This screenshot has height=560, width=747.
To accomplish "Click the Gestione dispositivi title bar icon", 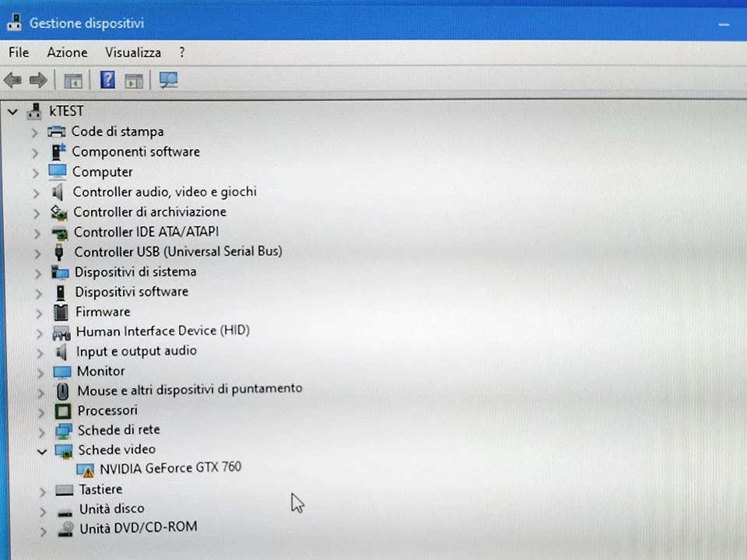I will tap(13, 23).
